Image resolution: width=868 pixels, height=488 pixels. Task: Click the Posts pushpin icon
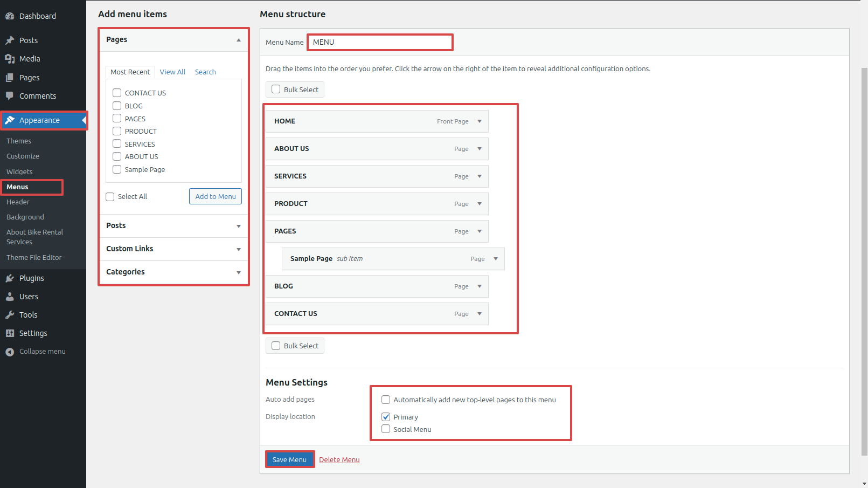click(x=10, y=40)
